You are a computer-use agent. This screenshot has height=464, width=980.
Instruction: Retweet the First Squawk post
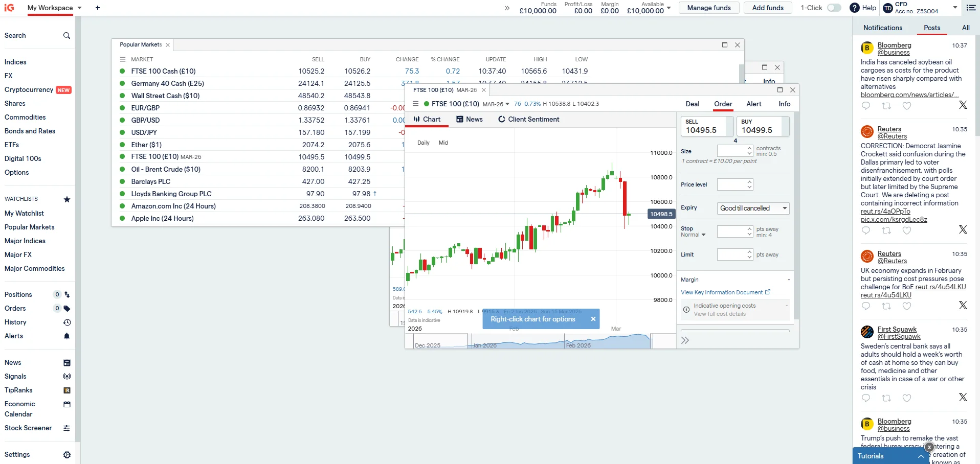click(x=887, y=398)
